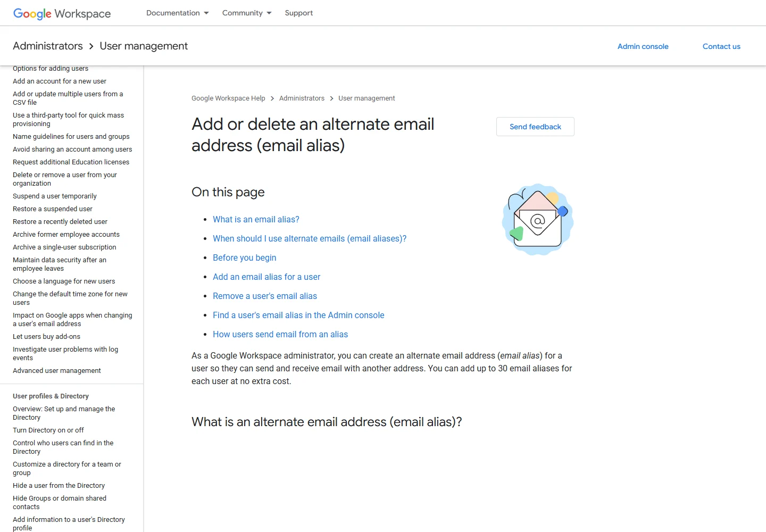Open Advanced user management
The image size is (766, 532).
(57, 371)
